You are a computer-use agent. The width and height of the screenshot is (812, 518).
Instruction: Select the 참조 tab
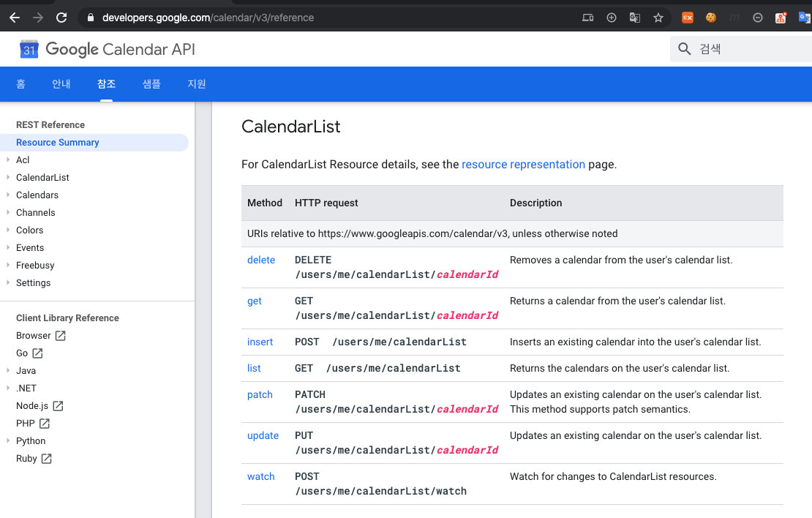click(x=106, y=84)
